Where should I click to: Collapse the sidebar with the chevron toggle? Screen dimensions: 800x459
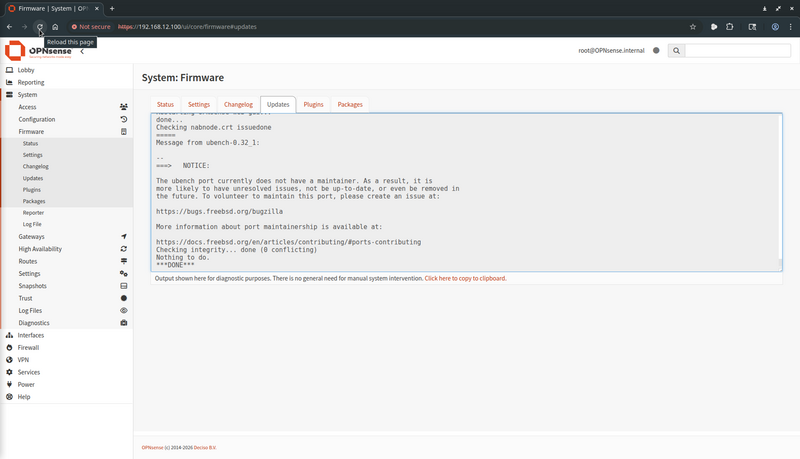coord(82,51)
